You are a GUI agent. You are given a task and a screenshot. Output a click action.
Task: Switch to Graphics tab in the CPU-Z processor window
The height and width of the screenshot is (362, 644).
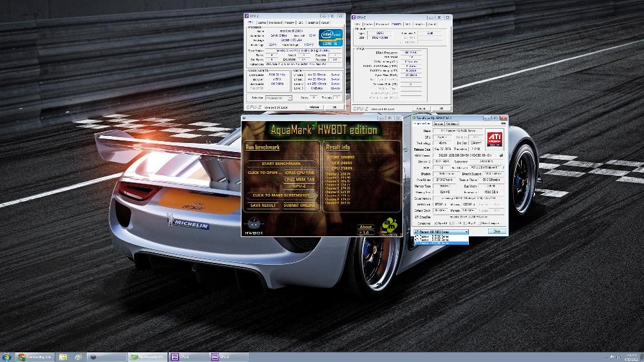point(313,23)
